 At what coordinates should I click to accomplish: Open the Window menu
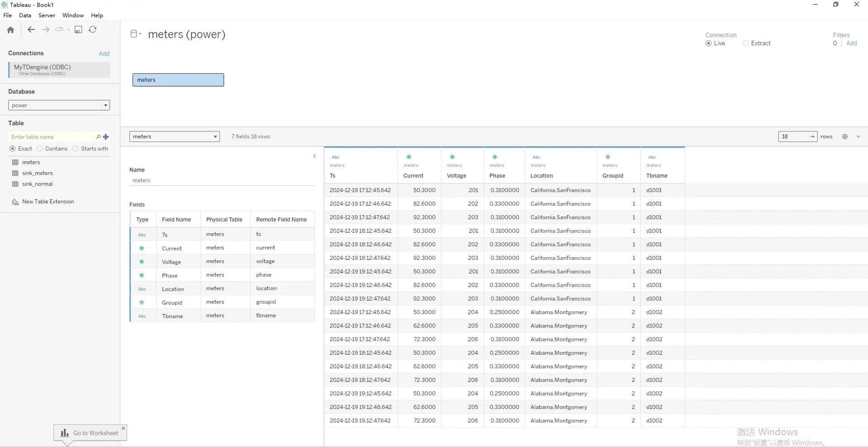click(x=73, y=15)
